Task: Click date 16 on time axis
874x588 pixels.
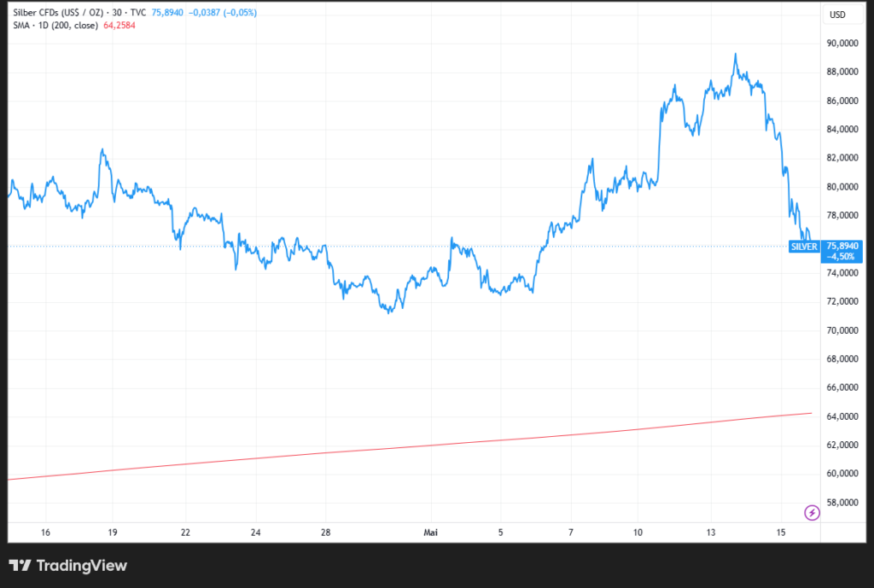Action: [x=46, y=533]
